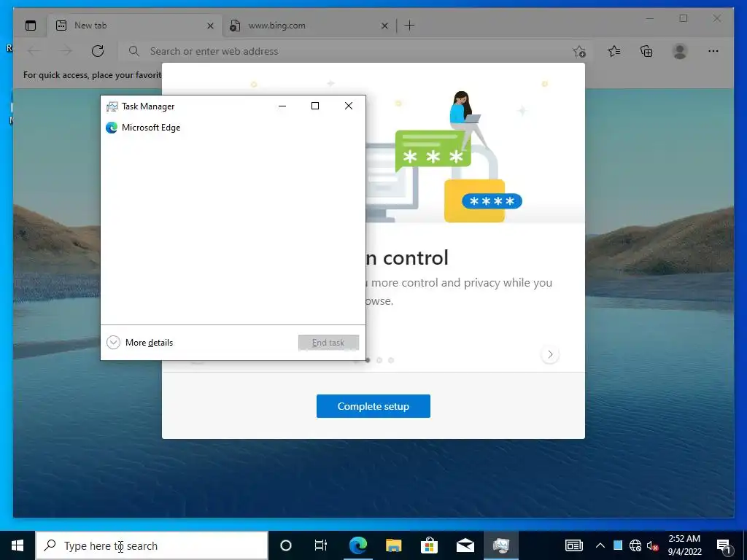Refresh the page in Edge
This screenshot has height=560, width=747.
tap(98, 51)
